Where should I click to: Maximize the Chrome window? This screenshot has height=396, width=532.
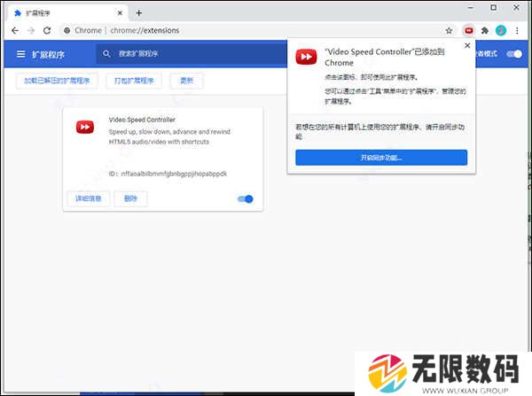493,7
